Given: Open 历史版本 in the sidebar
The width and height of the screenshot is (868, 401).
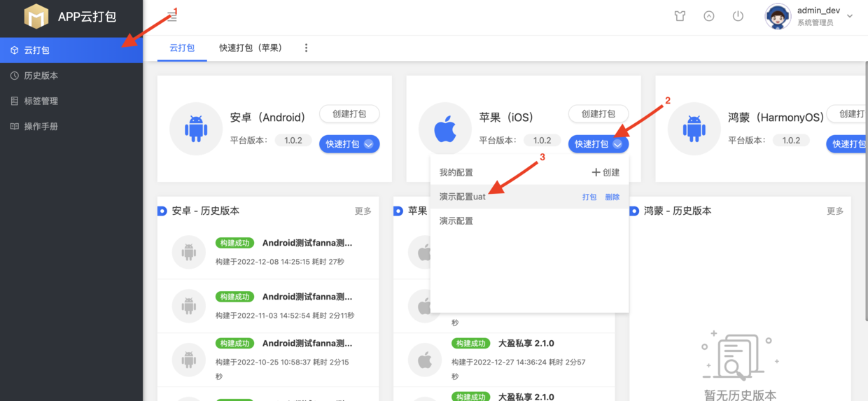Looking at the screenshot, I should click(x=71, y=76).
